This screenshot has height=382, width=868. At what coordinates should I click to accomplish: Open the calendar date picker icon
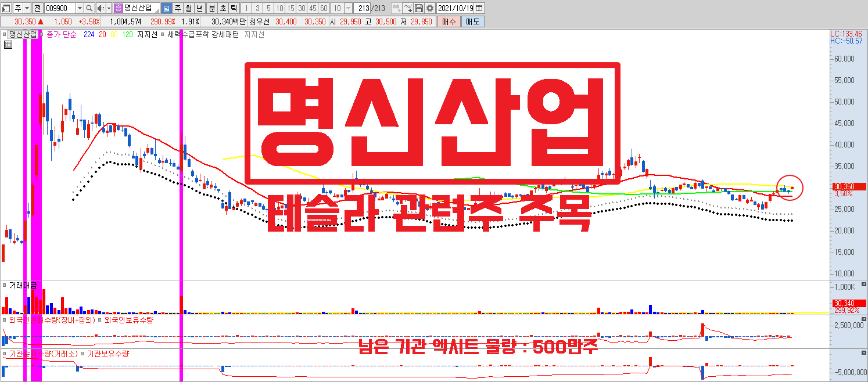pos(479,9)
